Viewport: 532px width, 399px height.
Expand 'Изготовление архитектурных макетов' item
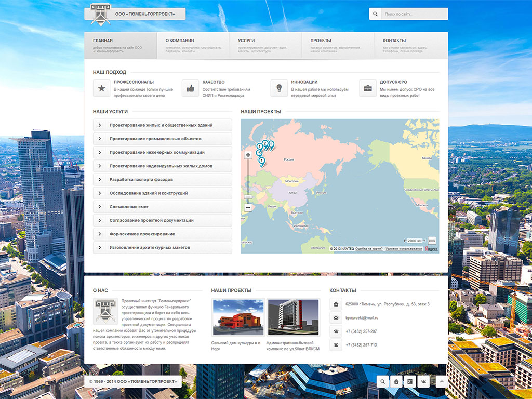[x=163, y=247]
